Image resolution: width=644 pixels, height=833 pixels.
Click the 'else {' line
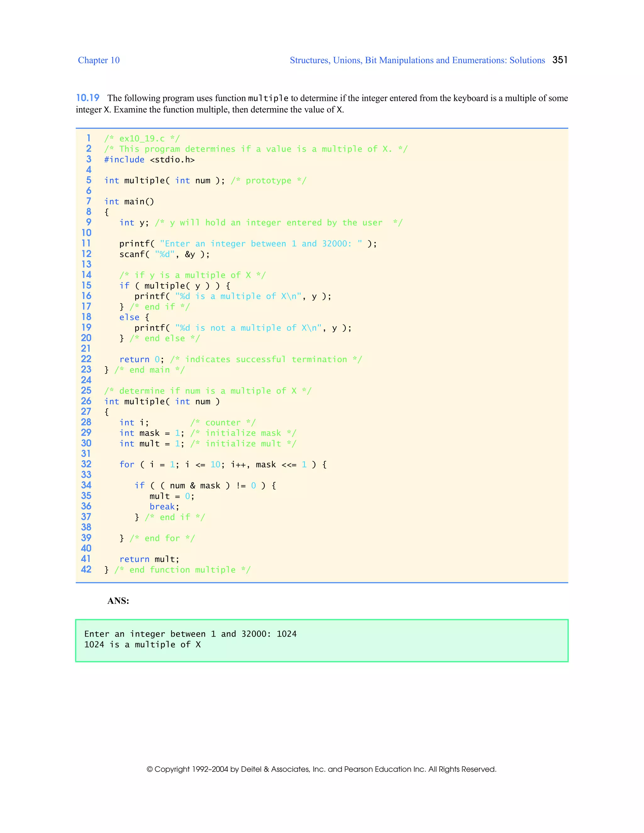[134, 317]
